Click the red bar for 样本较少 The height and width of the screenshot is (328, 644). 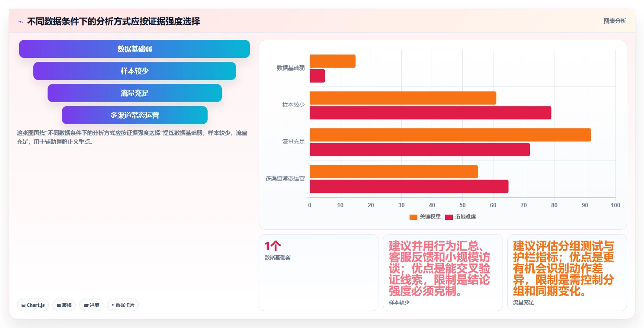coord(430,113)
